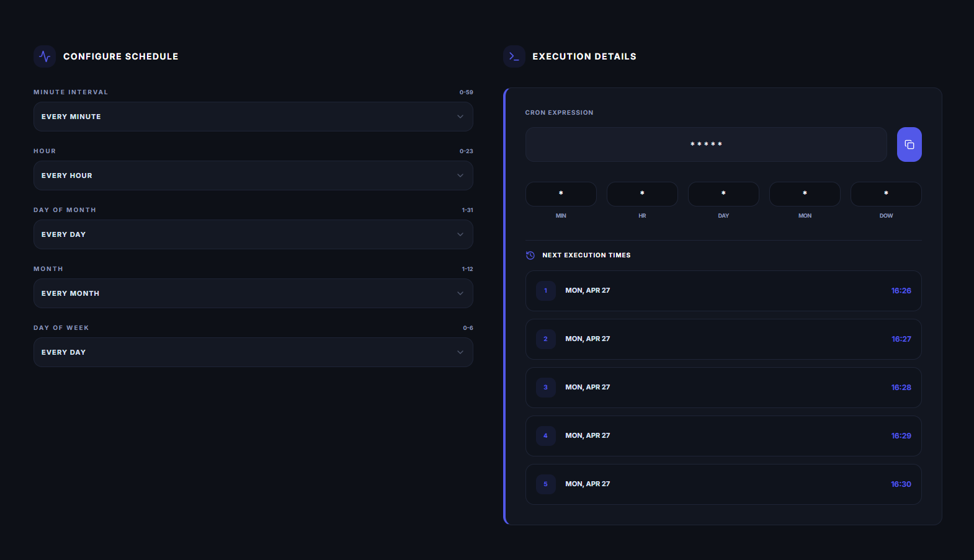Select the second execution row at 16:27
The width and height of the screenshot is (974, 560).
723,339
